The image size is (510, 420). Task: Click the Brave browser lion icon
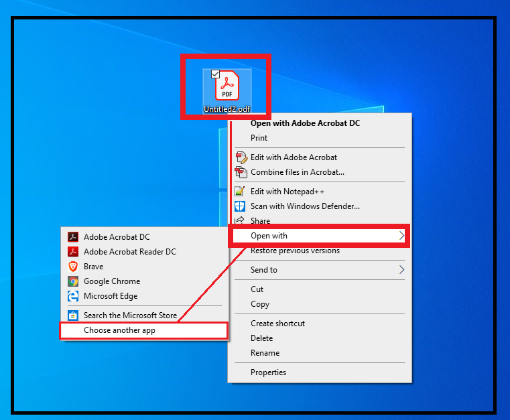coord(73,266)
